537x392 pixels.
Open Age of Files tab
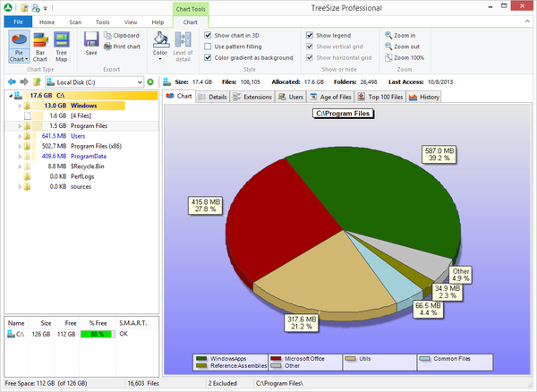coord(331,97)
